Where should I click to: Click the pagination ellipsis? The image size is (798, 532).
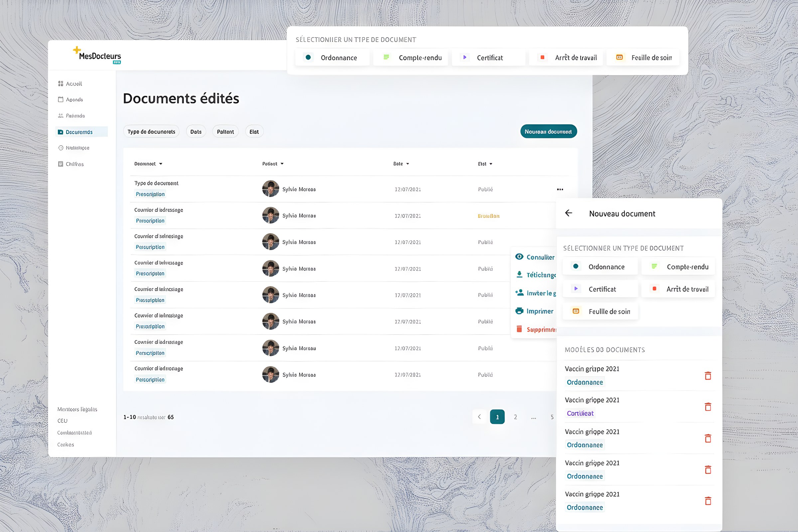pyautogui.click(x=534, y=418)
